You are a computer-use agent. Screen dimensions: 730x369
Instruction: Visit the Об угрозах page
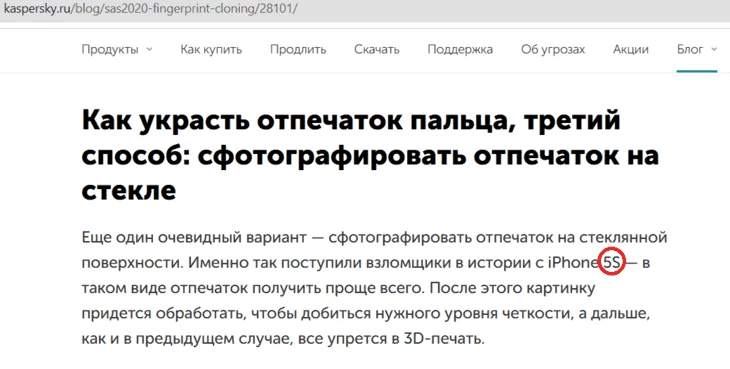553,50
